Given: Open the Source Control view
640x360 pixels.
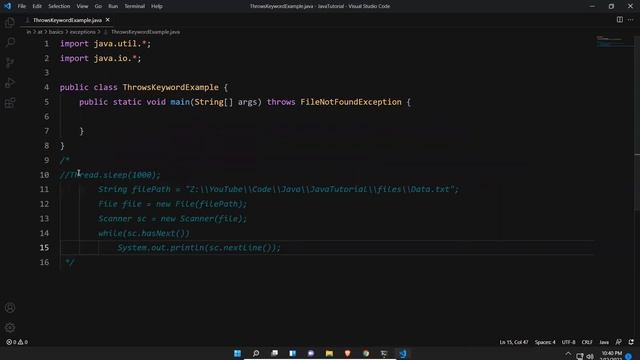Looking at the screenshot, I should [10, 62].
